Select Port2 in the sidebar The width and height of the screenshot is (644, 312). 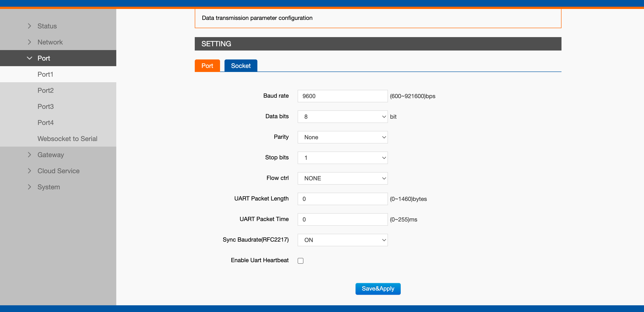tap(45, 91)
